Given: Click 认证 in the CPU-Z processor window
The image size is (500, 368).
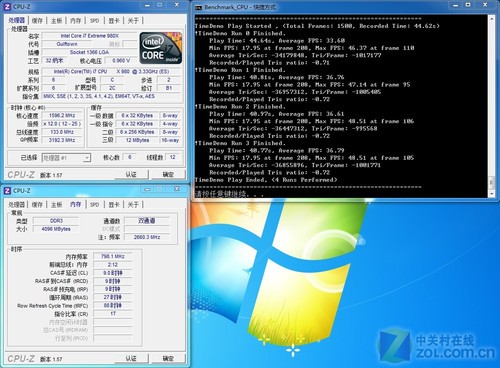Looking at the screenshot, I should [x=131, y=174].
